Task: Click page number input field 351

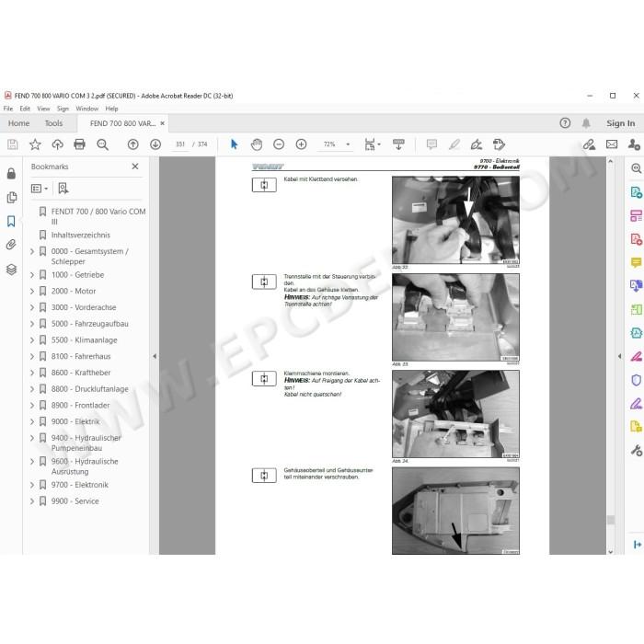Action: point(180,144)
